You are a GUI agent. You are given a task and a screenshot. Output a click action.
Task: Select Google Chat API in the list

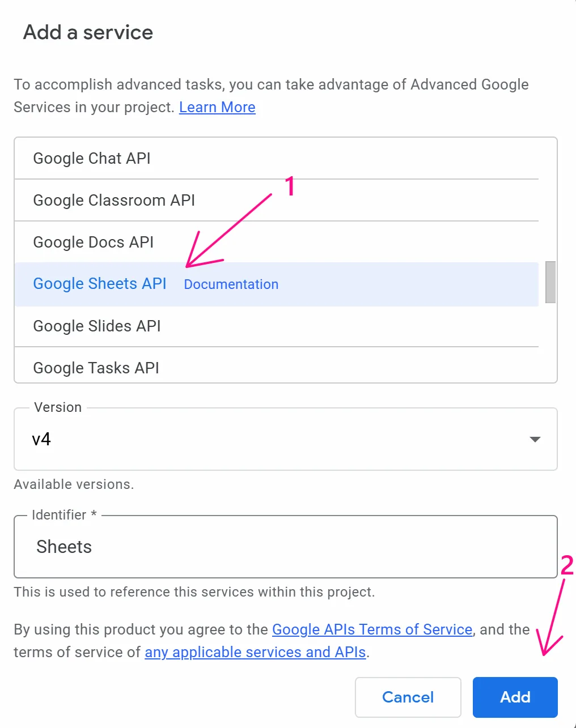click(92, 158)
